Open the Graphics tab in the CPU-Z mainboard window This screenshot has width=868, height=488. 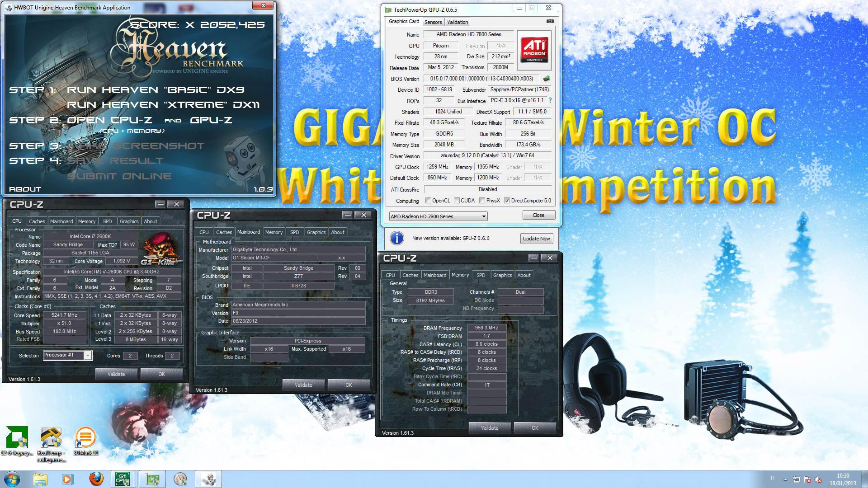tap(316, 232)
